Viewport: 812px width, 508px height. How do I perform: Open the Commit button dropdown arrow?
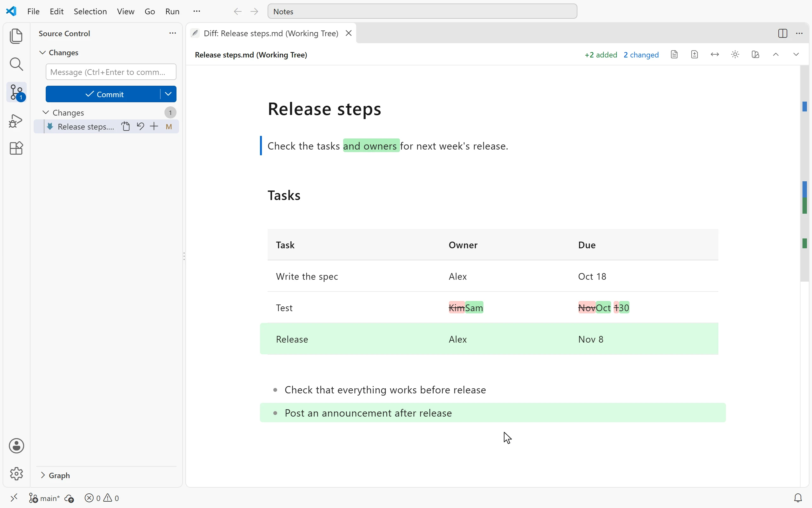pyautogui.click(x=168, y=94)
